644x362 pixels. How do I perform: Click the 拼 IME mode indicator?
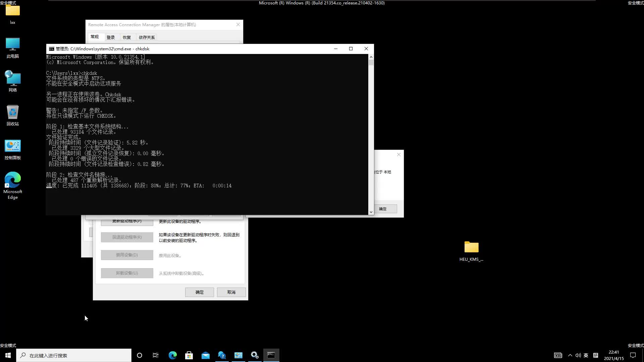[x=596, y=355]
